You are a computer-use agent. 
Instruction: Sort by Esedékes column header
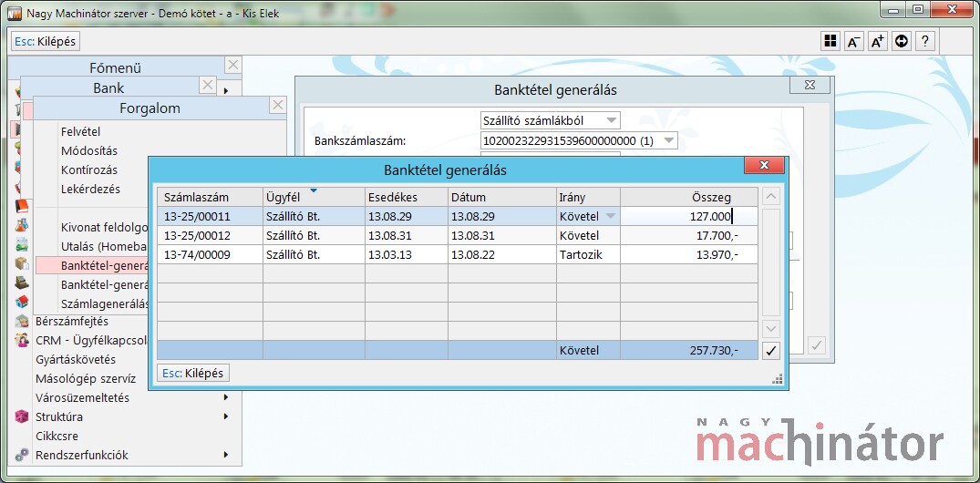(x=407, y=197)
